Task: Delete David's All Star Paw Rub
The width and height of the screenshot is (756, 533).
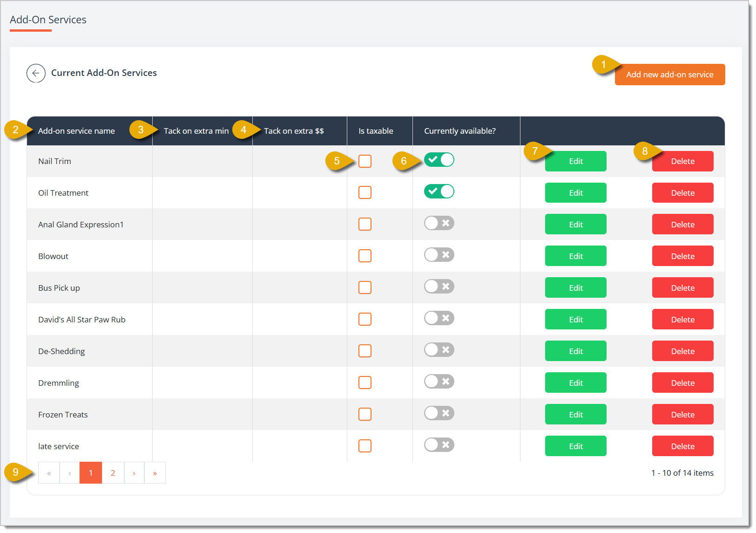Action: (683, 320)
